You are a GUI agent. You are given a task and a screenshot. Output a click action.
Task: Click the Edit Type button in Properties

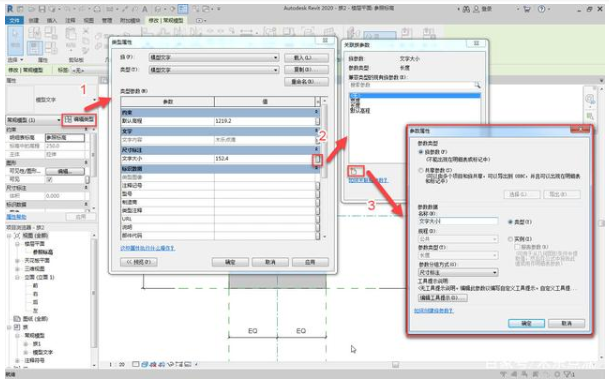(79, 119)
